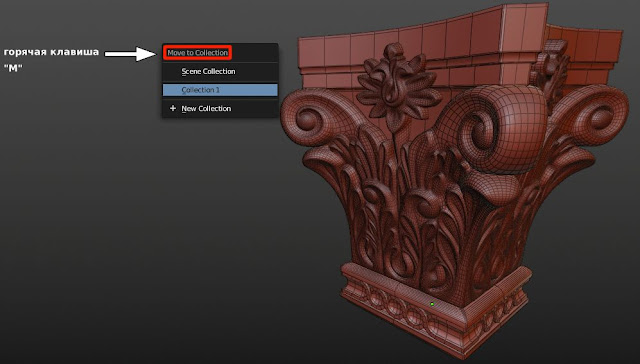This screenshot has width=640, height=364.
Task: Click the carved flower ornament on the capital
Action: 397,86
